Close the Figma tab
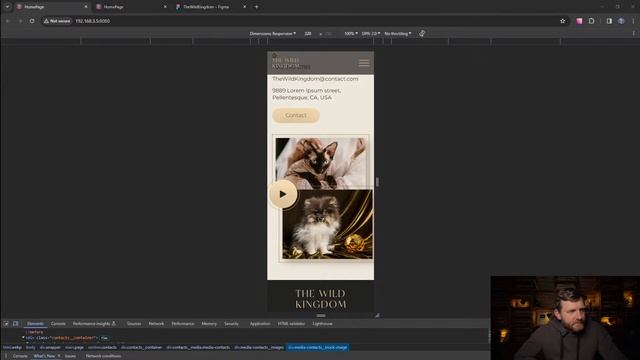This screenshot has height=360, width=640. pos(244,7)
